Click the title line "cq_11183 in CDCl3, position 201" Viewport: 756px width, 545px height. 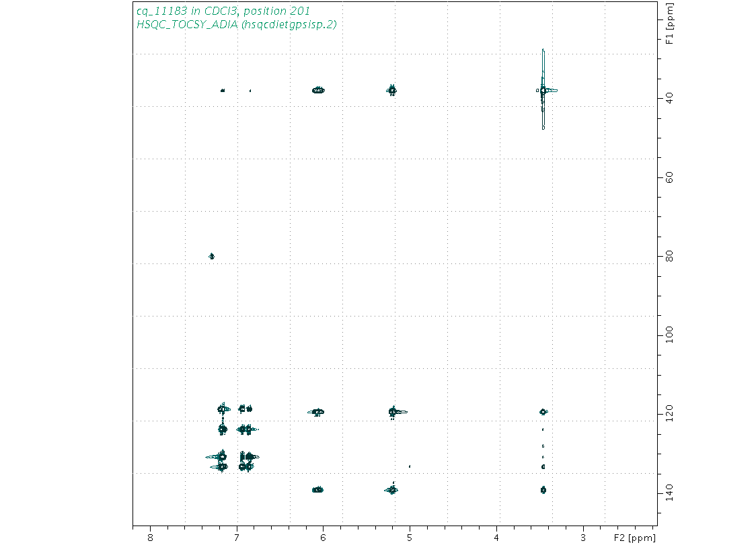(223, 11)
